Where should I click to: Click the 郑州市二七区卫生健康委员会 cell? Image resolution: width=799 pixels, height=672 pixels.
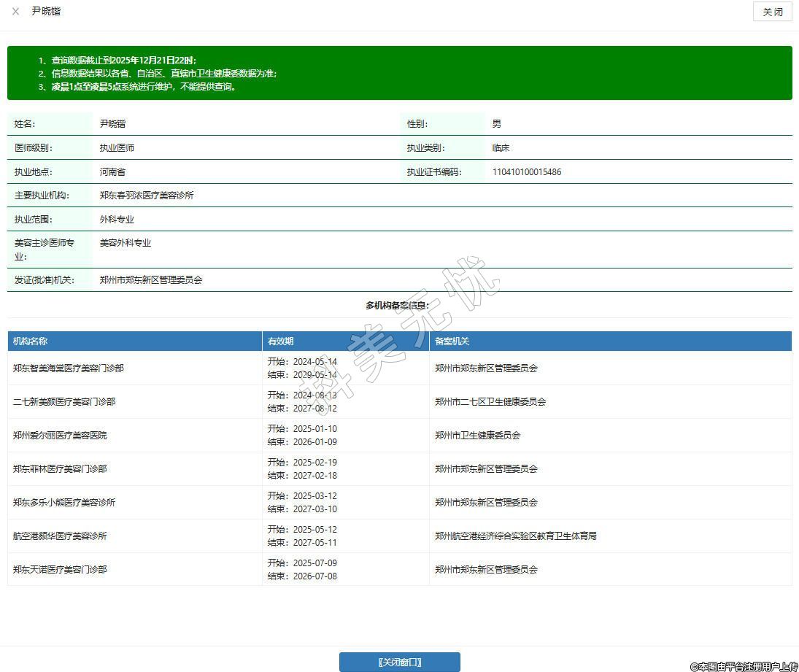pyautogui.click(x=490, y=402)
